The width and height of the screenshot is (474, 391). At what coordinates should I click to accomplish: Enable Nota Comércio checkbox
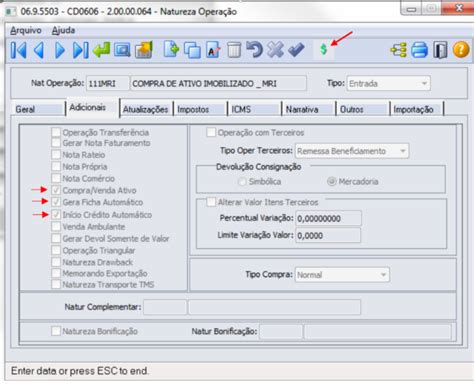tap(56, 178)
